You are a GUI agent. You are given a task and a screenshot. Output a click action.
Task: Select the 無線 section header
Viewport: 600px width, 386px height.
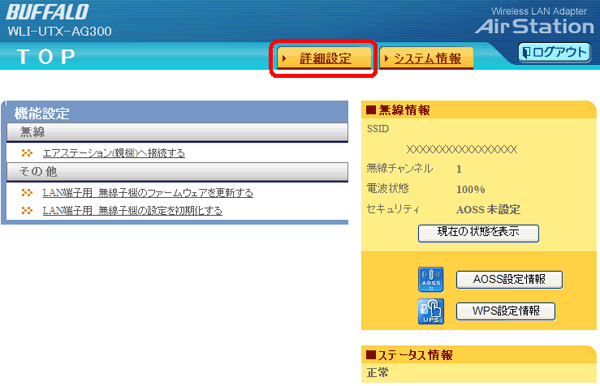(x=177, y=132)
